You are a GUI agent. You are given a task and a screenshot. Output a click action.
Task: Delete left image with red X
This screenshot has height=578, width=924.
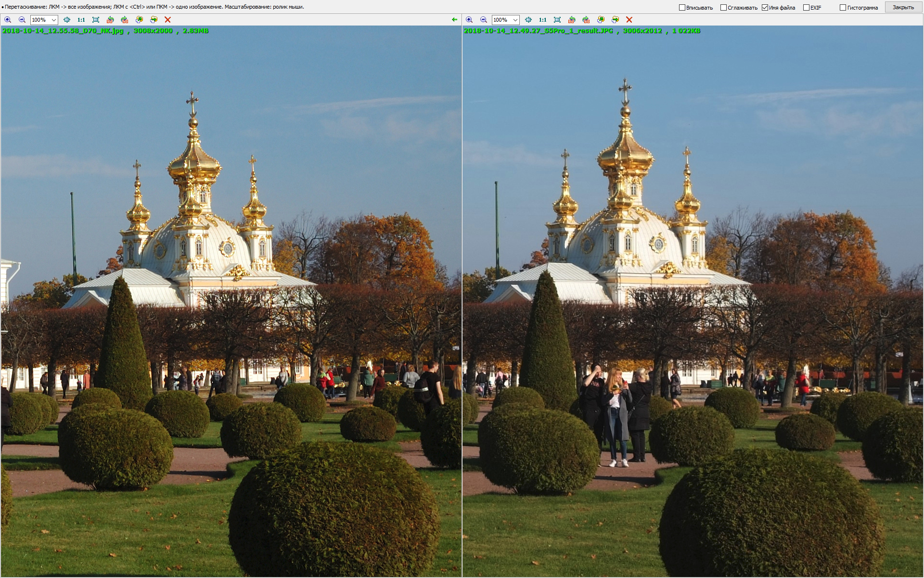coord(167,20)
